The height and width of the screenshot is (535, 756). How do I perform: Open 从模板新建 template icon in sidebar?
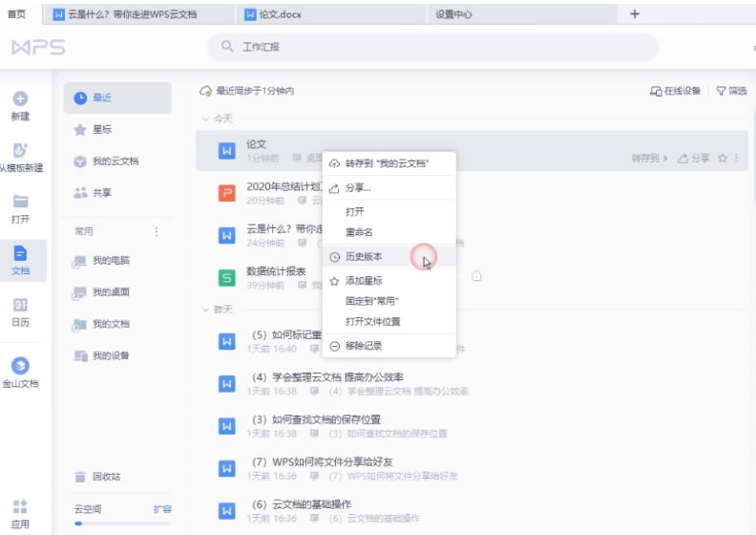pos(20,150)
